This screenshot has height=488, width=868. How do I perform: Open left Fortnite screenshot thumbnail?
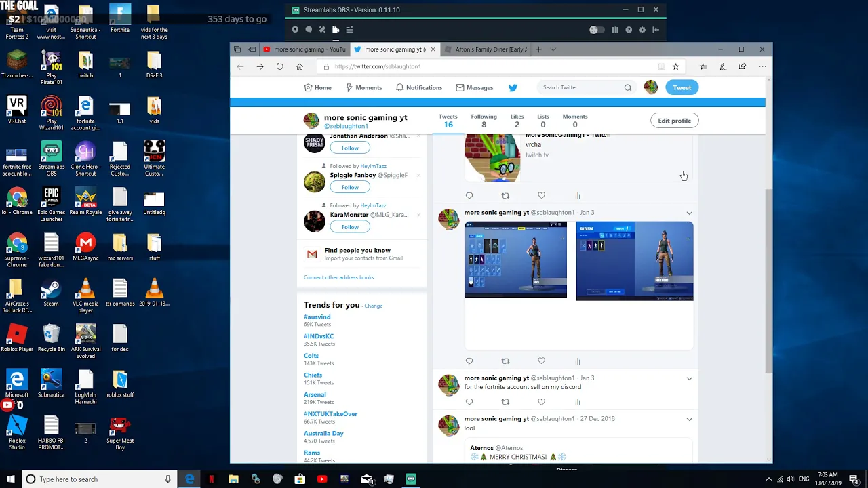click(x=515, y=260)
